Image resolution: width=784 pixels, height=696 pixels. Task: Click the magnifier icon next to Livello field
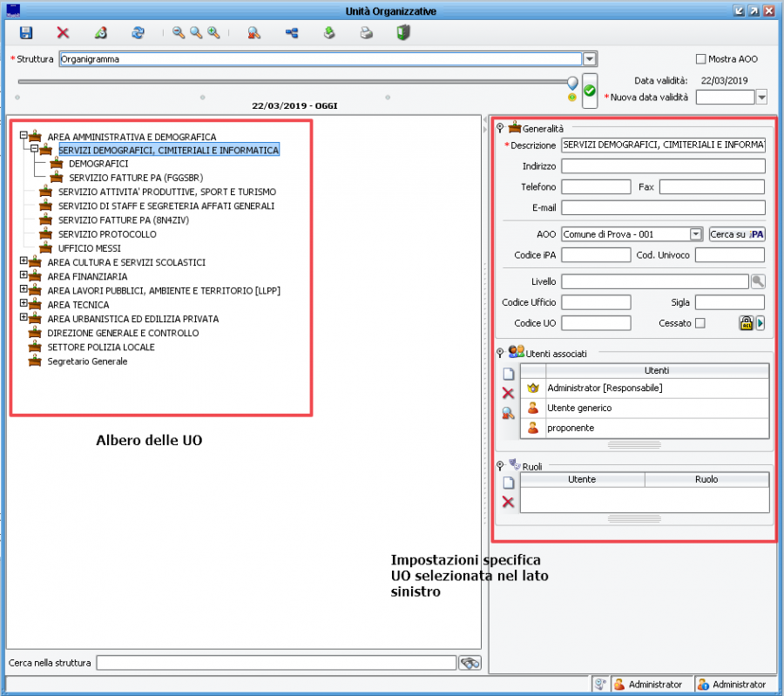coord(758,281)
